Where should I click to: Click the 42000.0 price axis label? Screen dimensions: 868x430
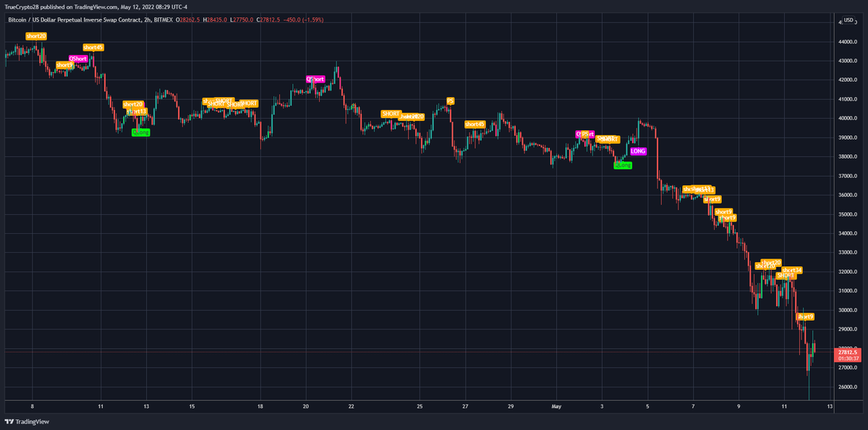click(x=848, y=80)
